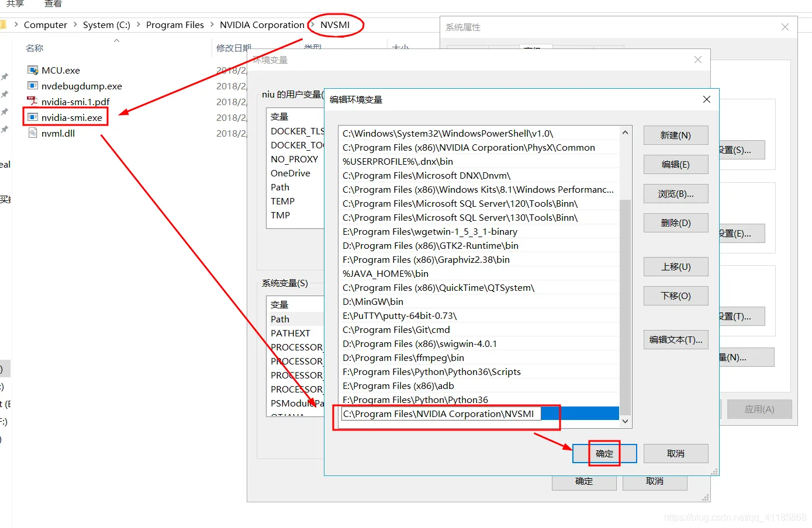The height and width of the screenshot is (528, 812).
Task: Expand the chevron after Program Files breadcrumb
Action: pos(212,25)
